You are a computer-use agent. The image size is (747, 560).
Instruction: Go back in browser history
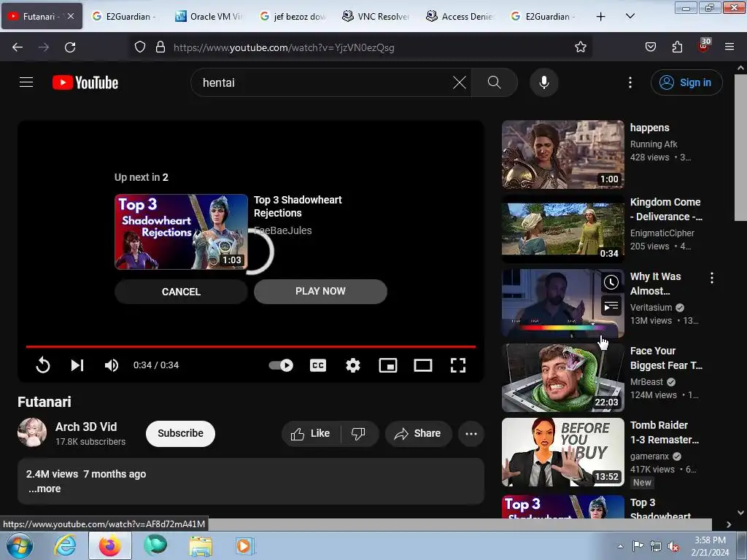(18, 47)
